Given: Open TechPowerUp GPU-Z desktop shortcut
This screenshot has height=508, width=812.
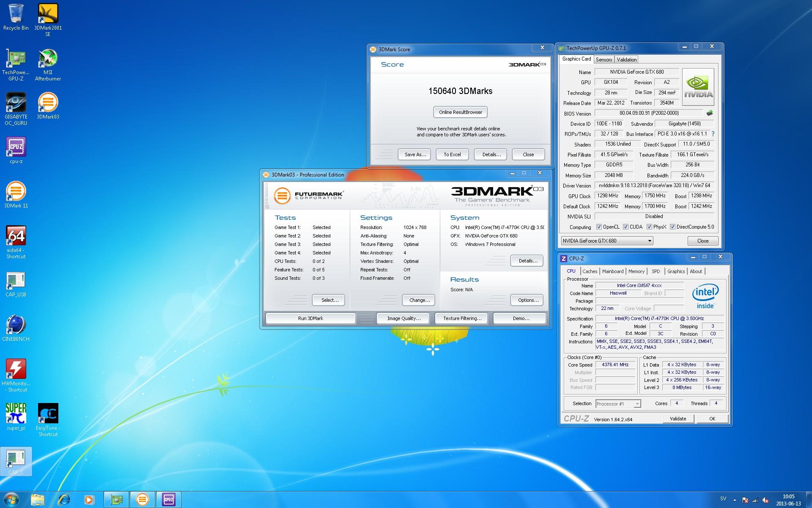Looking at the screenshot, I should 16,65.
